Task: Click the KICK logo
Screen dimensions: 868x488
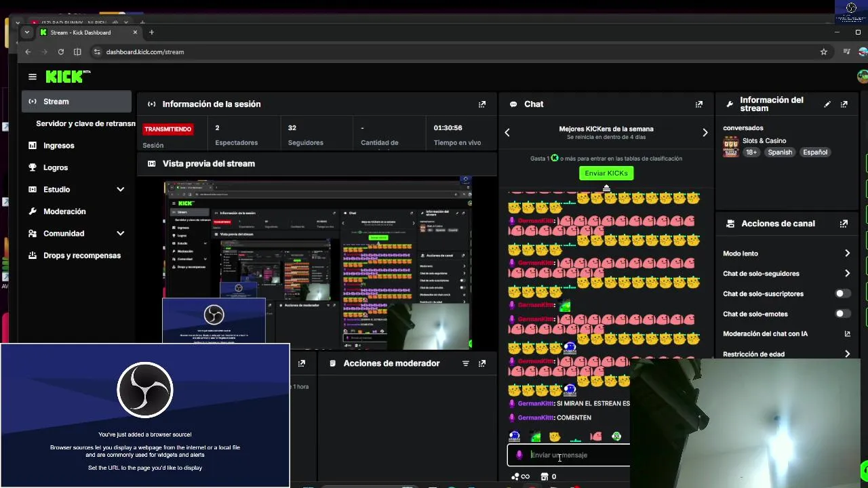Action: click(67, 77)
